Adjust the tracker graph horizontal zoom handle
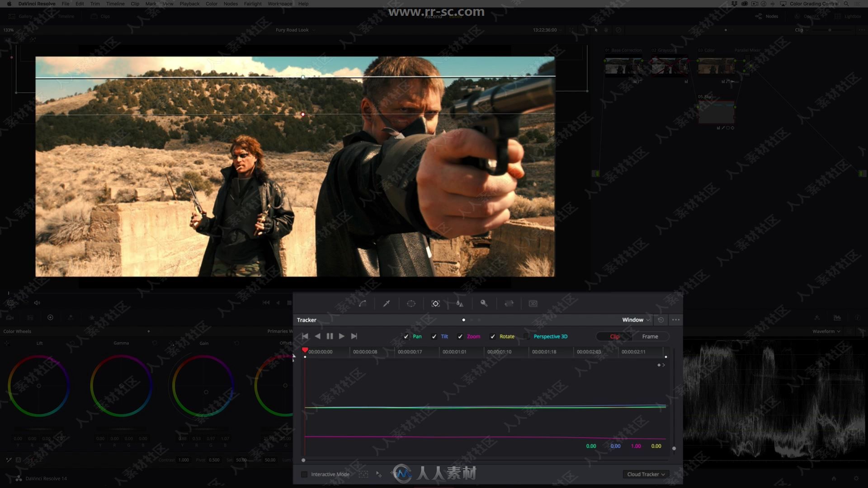 point(303,460)
